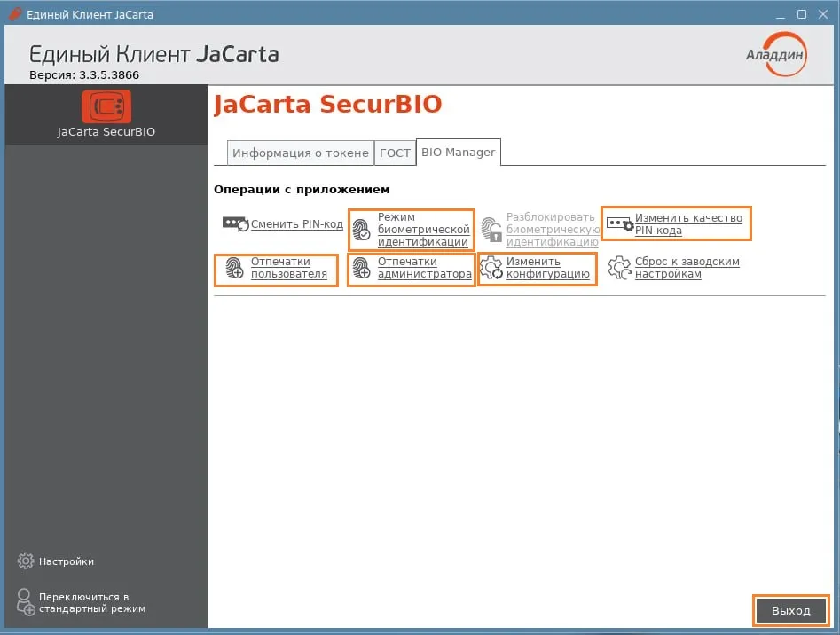840x635 pixels.
Task: Open Сброс к заводским настройкам link
Action: [x=687, y=268]
